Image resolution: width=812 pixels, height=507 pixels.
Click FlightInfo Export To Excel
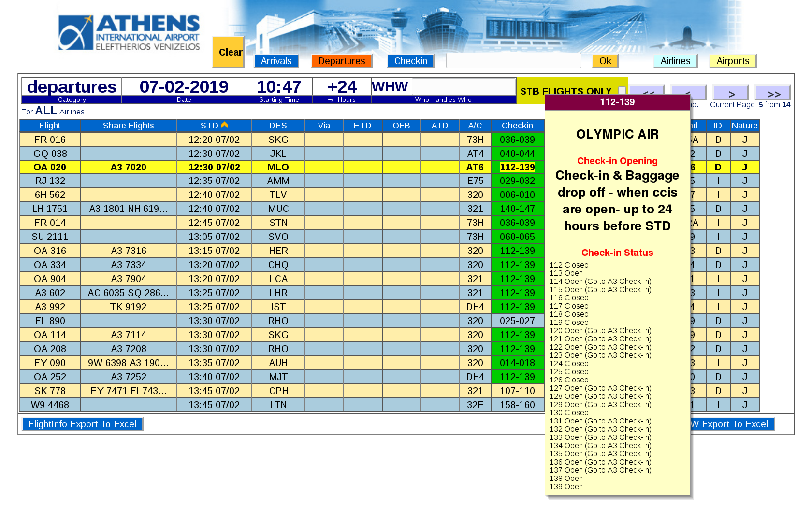pyautogui.click(x=82, y=424)
